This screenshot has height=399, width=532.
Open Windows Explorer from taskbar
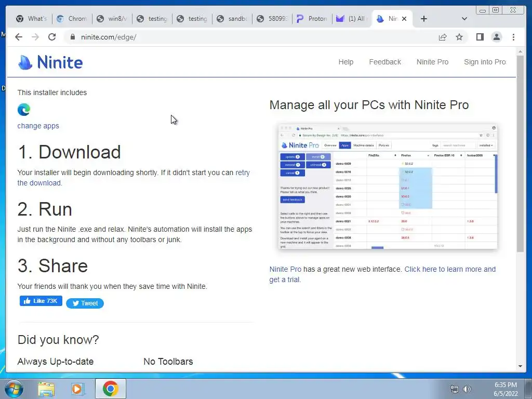(46, 389)
